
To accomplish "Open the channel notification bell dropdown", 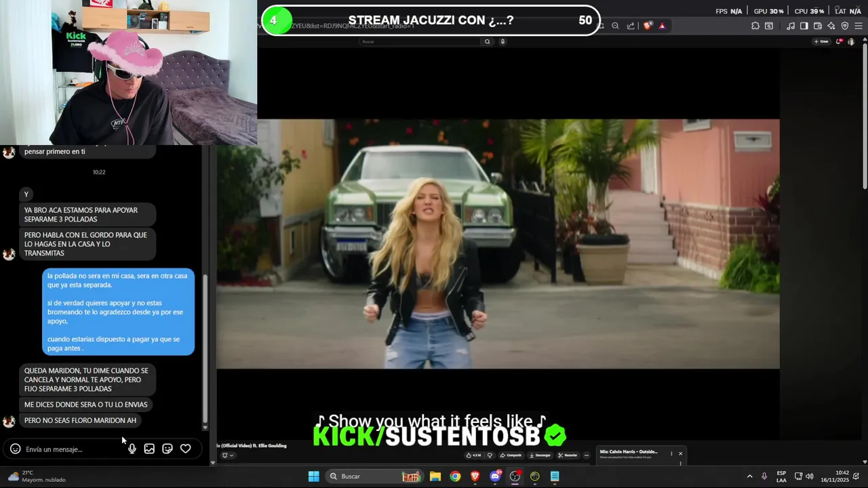I will pyautogui.click(x=227, y=455).
